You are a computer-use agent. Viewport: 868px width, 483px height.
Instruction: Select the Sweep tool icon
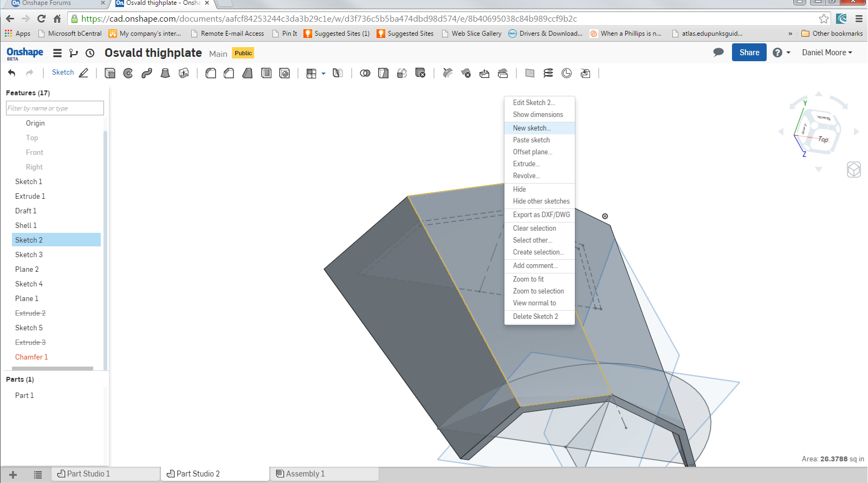[147, 73]
